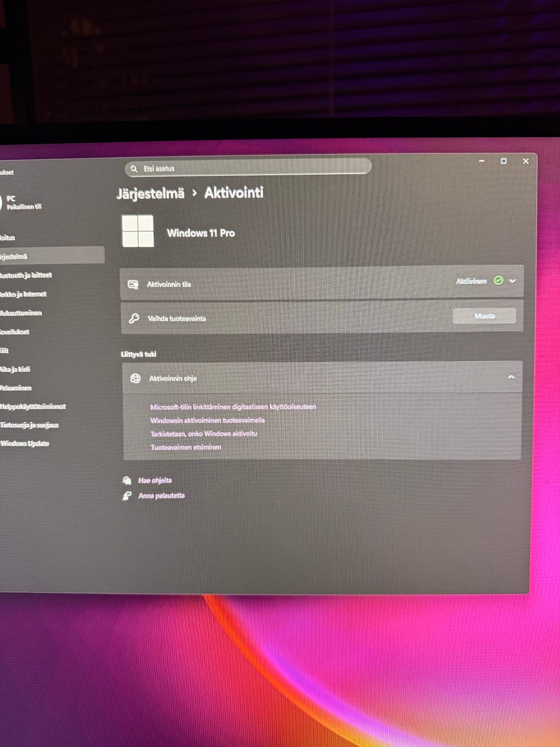Viewport: 560px width, 747px height.
Task: Open Windows Update in the sidebar
Action: coord(24,444)
